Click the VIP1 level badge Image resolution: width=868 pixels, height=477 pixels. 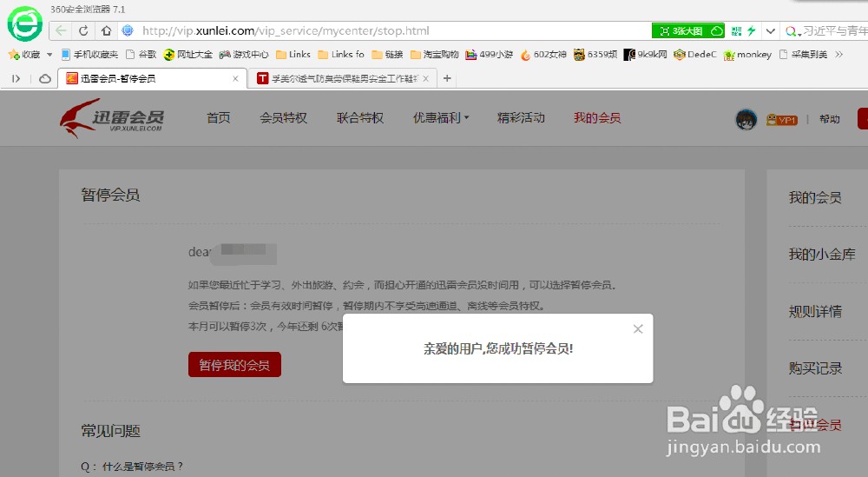click(x=782, y=120)
